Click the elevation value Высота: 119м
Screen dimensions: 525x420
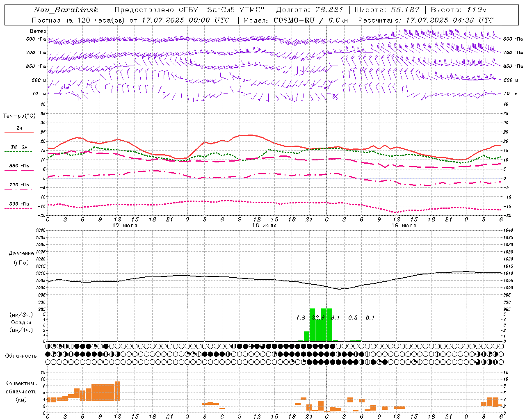(x=459, y=10)
